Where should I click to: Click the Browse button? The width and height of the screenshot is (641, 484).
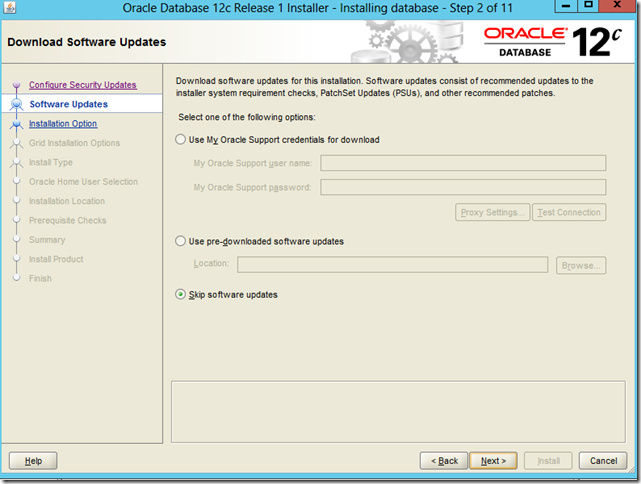[x=581, y=265]
